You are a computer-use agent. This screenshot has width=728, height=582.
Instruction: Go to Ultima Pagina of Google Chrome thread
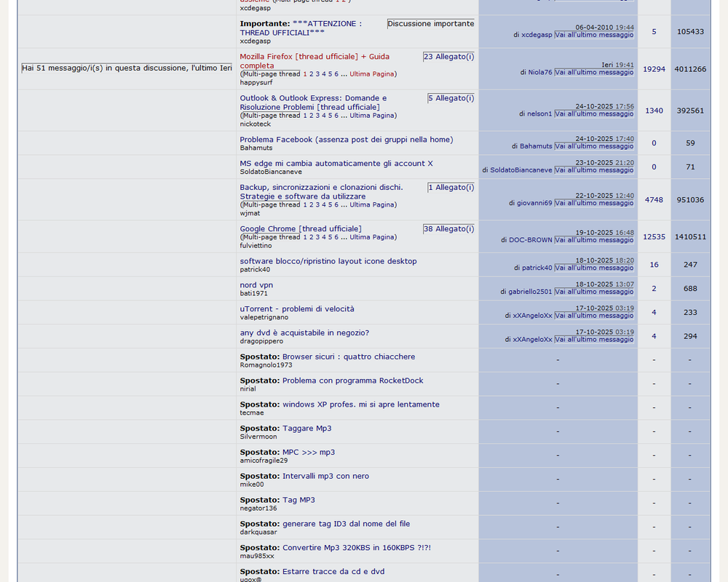371,237
